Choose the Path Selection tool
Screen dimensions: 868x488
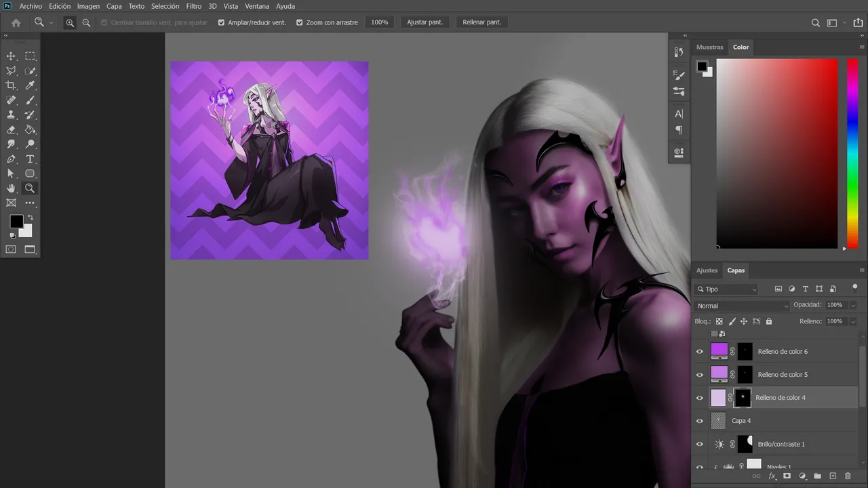click(11, 174)
